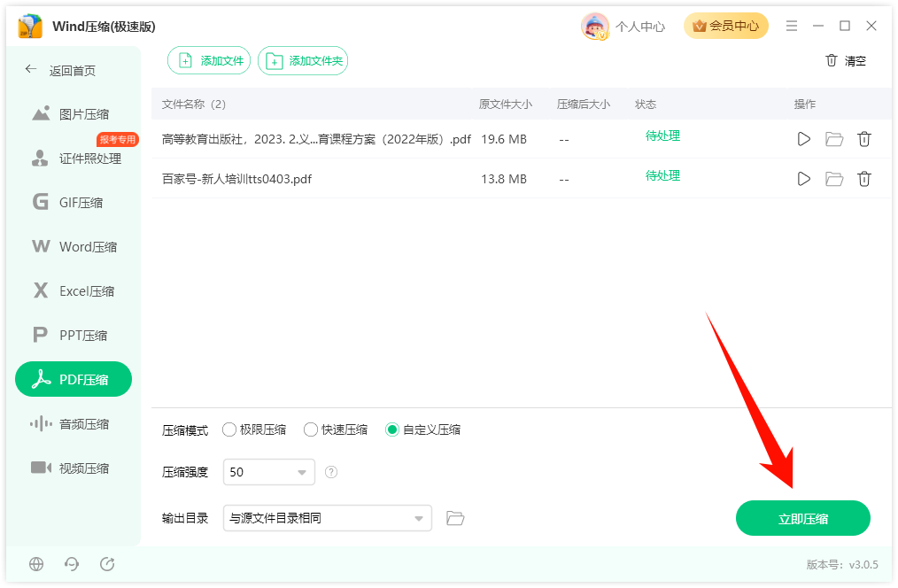Click the 版本号: v3.0.5 text

[842, 564]
